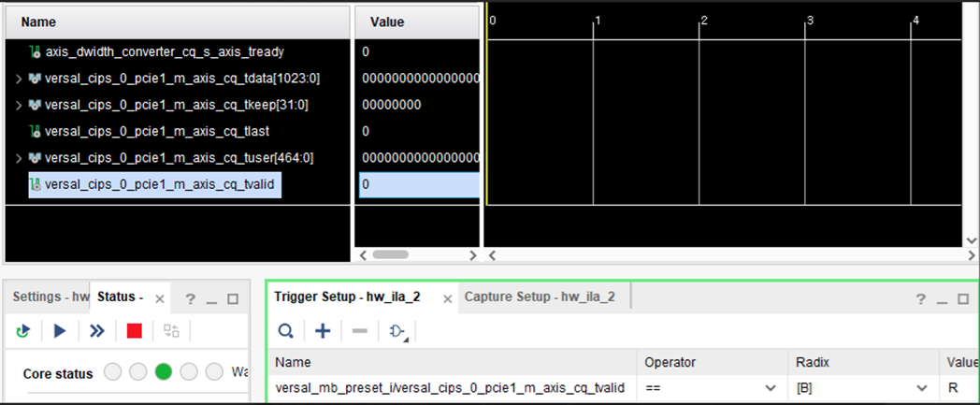Click the auto re-trigger icon in Status toolbar
The height and width of the screenshot is (405, 980).
point(24,330)
